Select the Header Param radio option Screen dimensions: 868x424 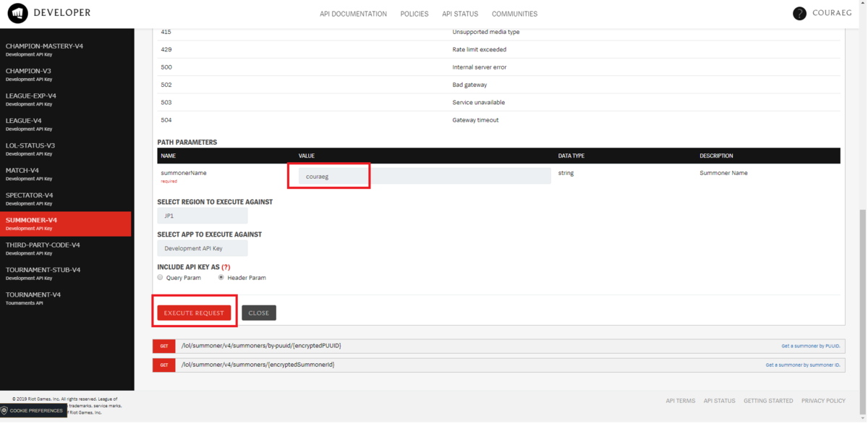pyautogui.click(x=221, y=277)
